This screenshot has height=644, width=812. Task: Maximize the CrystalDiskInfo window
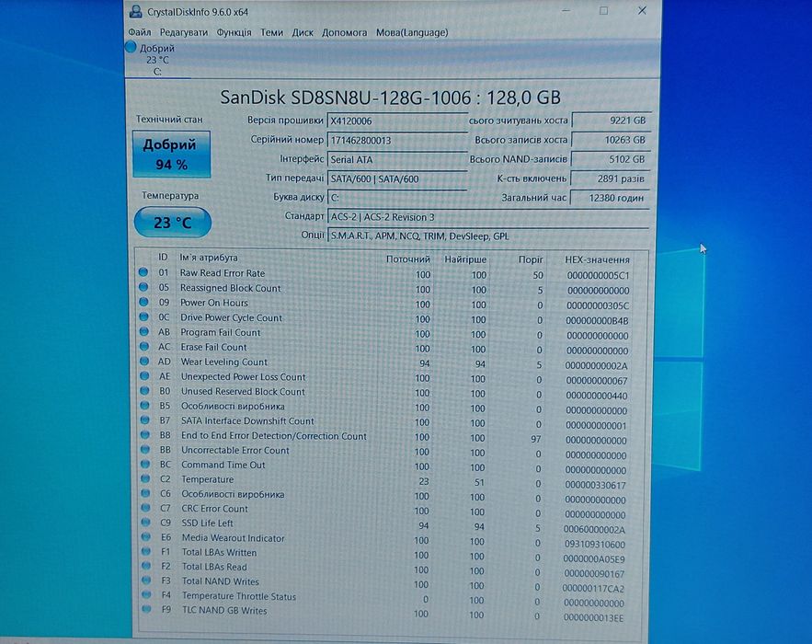click(603, 10)
